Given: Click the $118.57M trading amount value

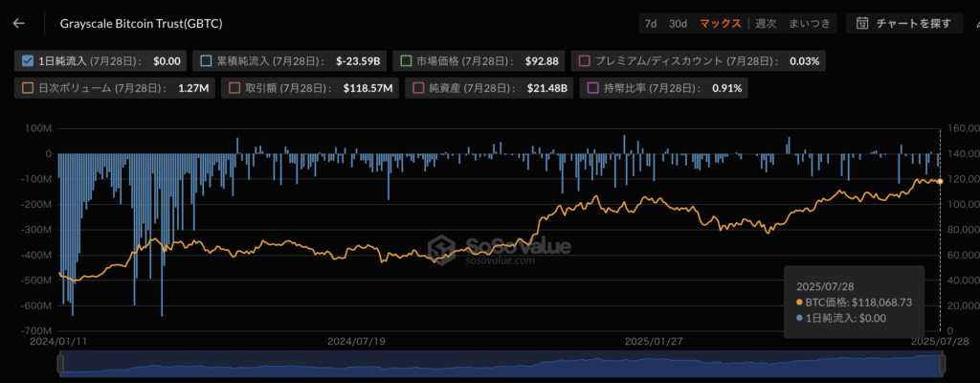Looking at the screenshot, I should click(368, 88).
